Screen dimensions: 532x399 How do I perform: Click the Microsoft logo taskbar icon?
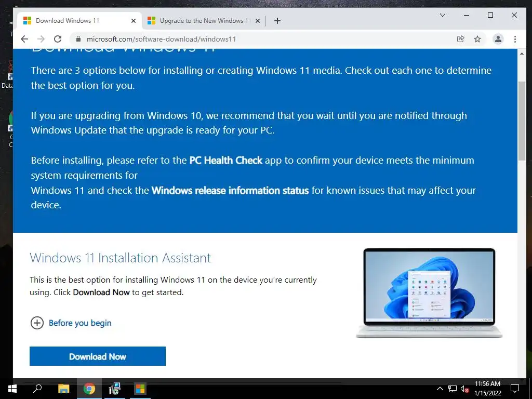tap(140, 389)
